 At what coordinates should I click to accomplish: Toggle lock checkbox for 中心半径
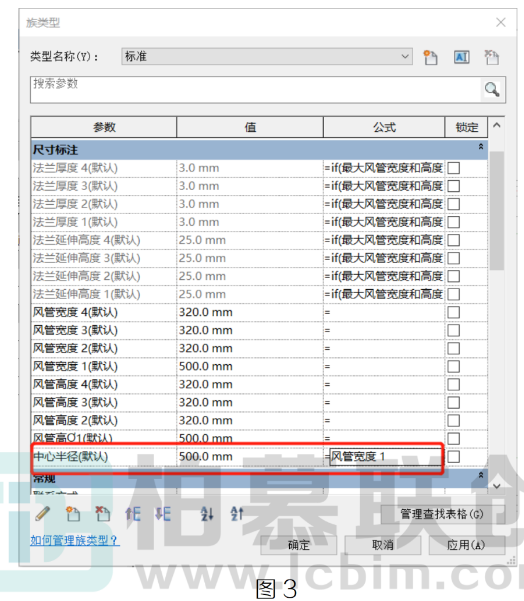(453, 456)
